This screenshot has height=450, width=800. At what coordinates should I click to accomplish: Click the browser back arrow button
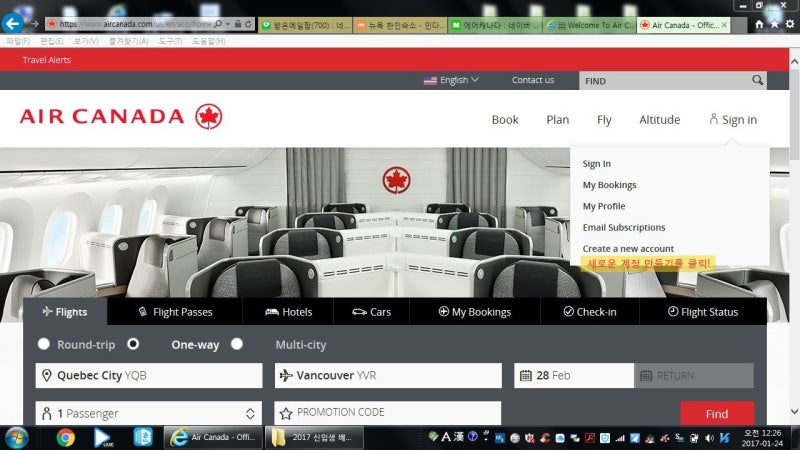coord(12,23)
